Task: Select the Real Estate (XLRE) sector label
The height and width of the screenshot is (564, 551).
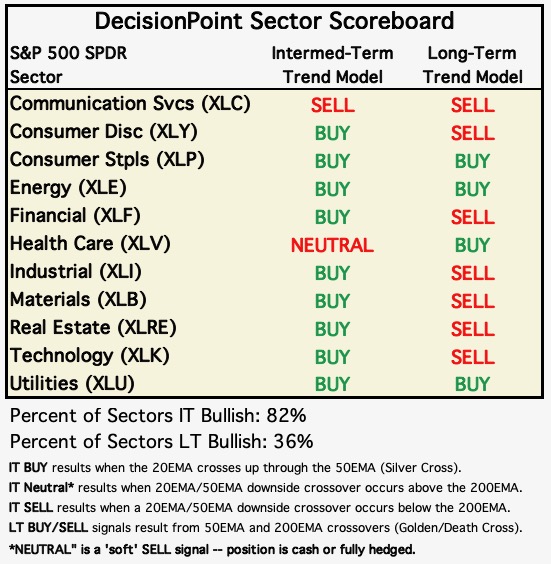Action: [93, 328]
